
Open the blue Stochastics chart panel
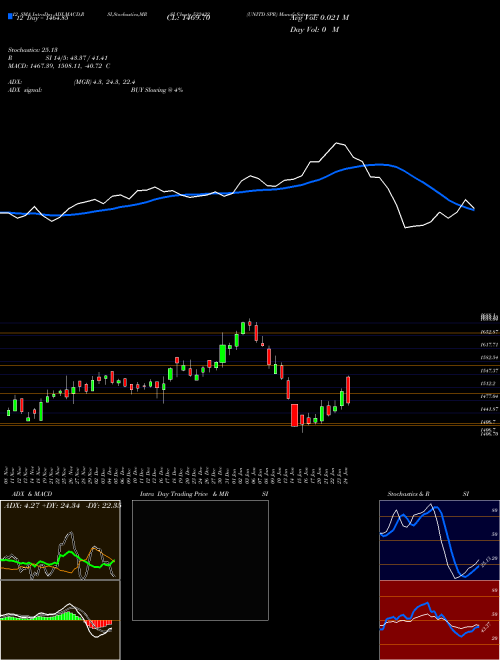[439, 540]
